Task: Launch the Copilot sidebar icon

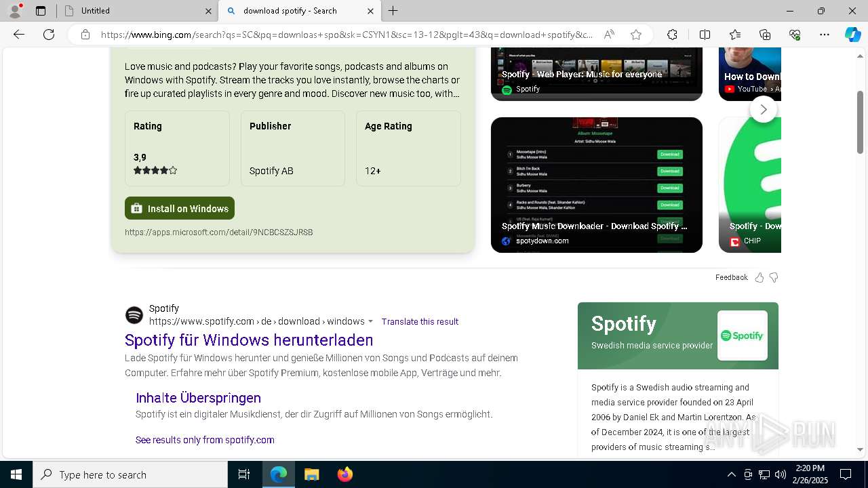Action: tap(852, 35)
